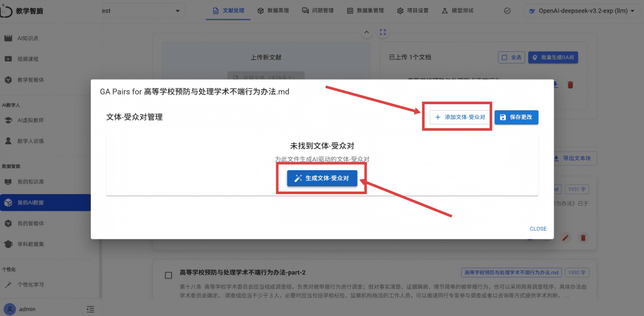Click the 上传新文献 upload area
This screenshot has height=316, width=644.
266,57
